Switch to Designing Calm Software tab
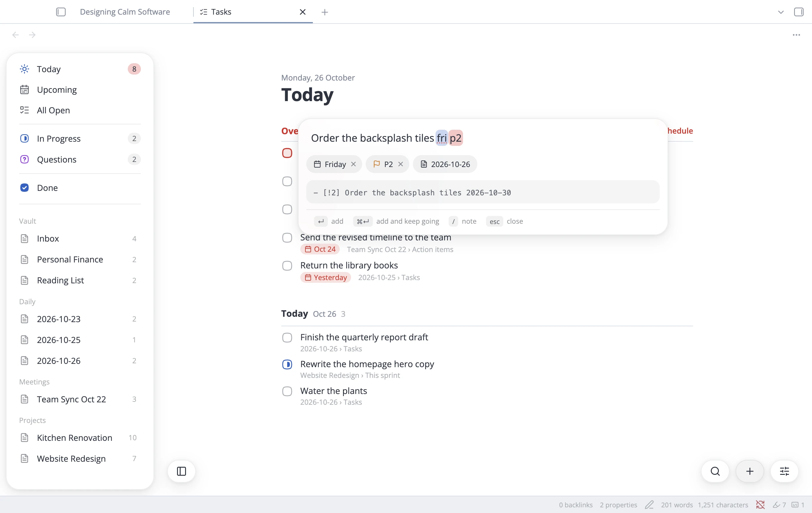Image resolution: width=812 pixels, height=513 pixels. click(125, 12)
